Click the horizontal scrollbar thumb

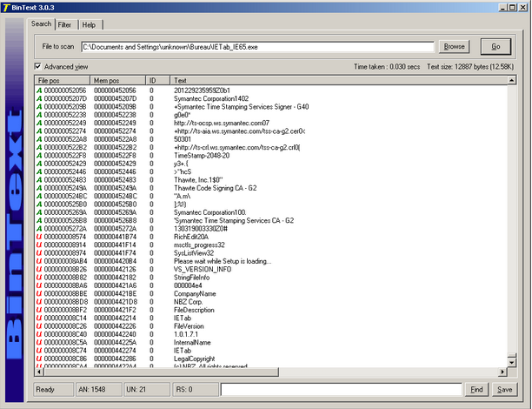click(161, 372)
